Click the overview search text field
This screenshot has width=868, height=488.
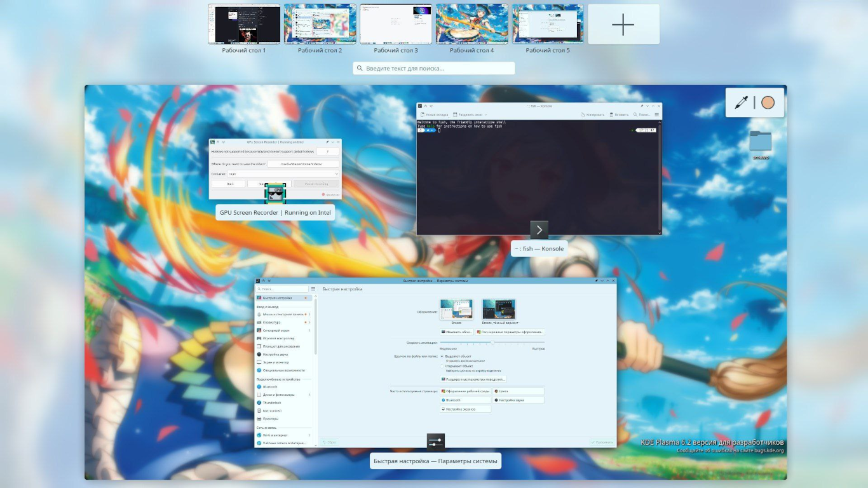coord(434,68)
